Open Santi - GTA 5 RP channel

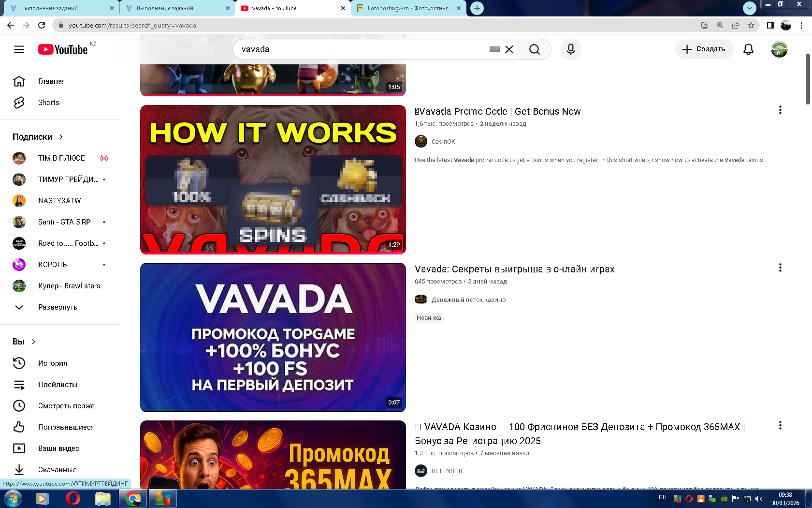[x=59, y=222]
